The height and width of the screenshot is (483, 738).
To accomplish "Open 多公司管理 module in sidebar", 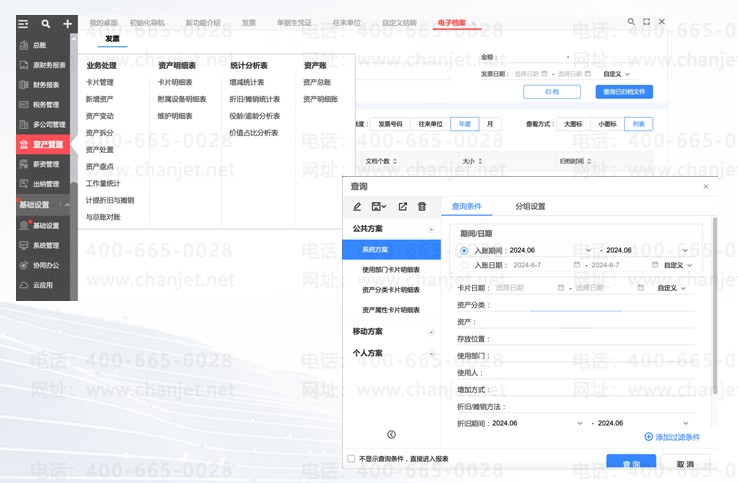I will (43, 124).
